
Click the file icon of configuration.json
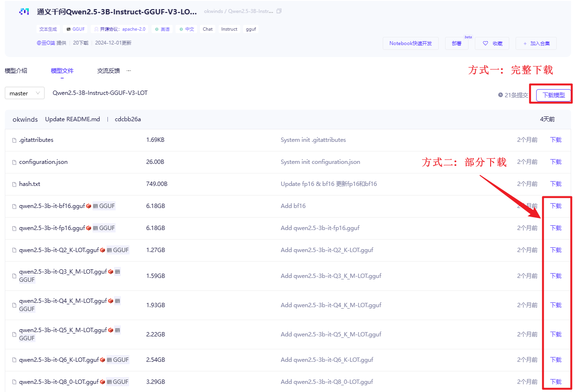14,162
